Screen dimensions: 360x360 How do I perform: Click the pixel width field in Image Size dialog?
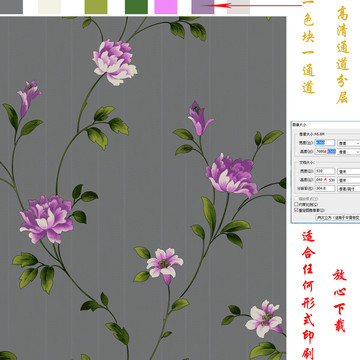[x=325, y=143]
